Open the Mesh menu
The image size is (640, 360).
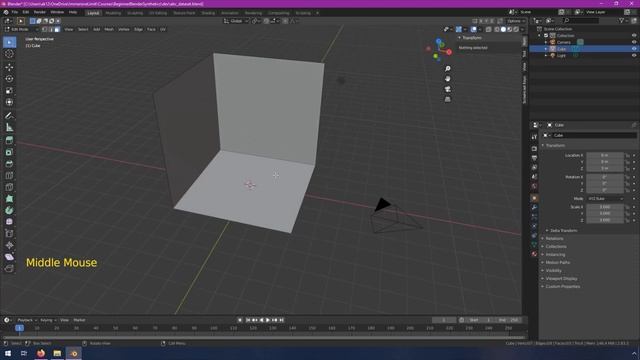click(109, 29)
